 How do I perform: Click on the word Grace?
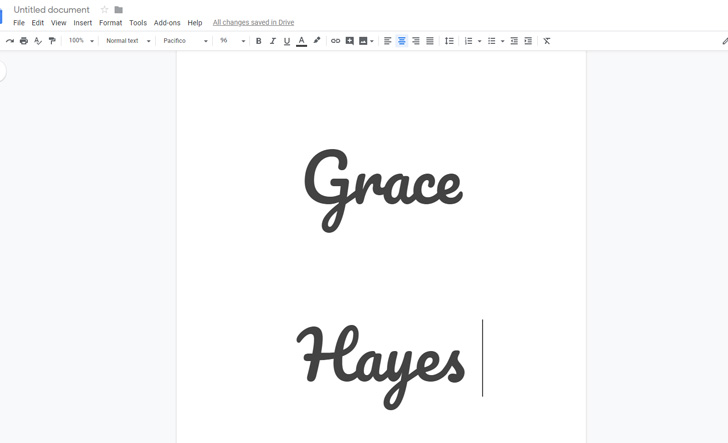click(383, 190)
